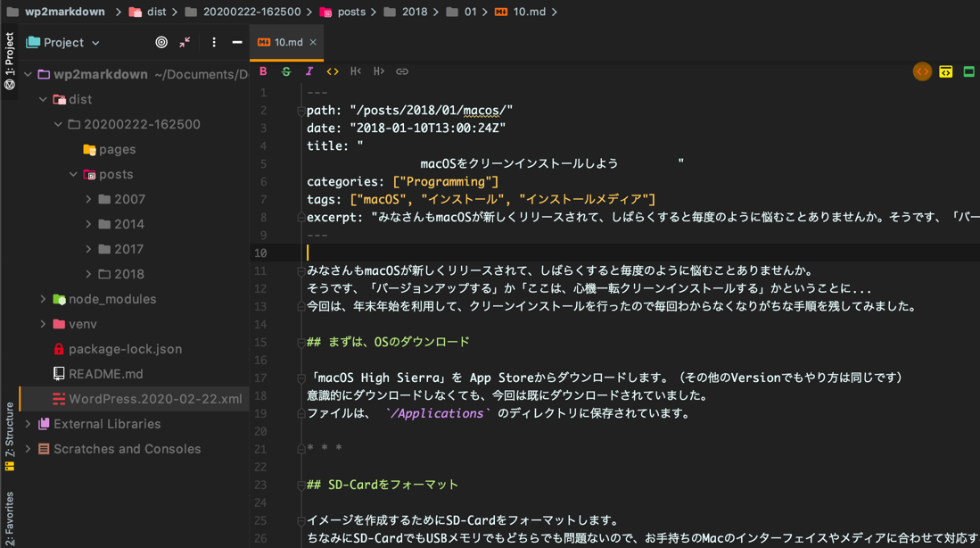Select the WordPress.2020-02-22.xml file
This screenshot has width=980, height=548.
coord(155,399)
